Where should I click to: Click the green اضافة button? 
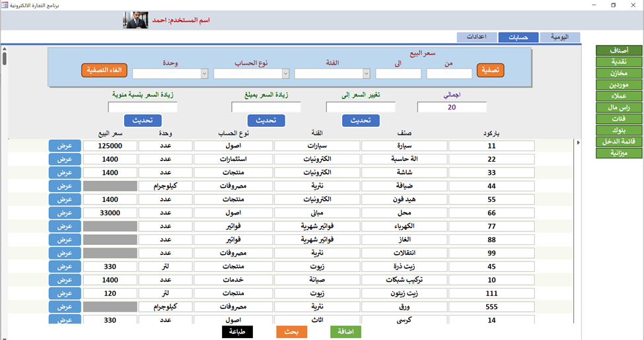pyautogui.click(x=346, y=332)
